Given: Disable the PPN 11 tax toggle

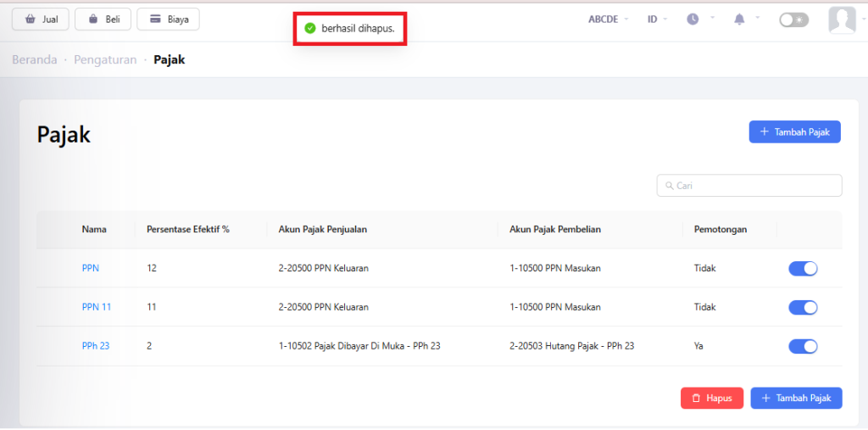Looking at the screenshot, I should pos(803,307).
